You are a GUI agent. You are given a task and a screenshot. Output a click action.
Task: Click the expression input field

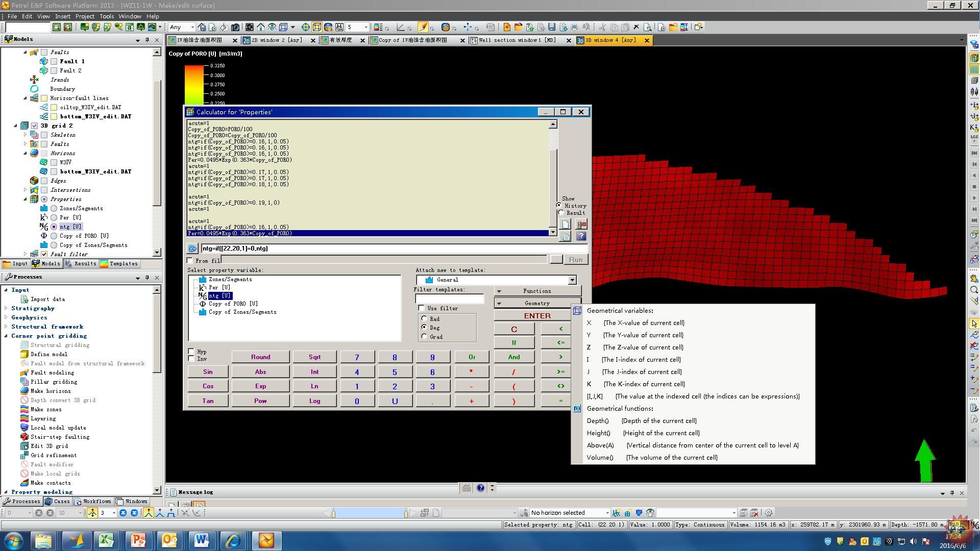394,248
